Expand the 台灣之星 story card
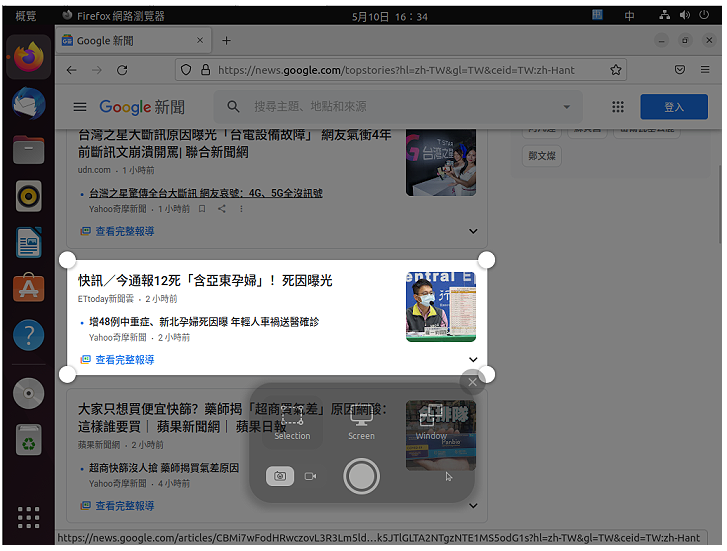 pos(472,231)
